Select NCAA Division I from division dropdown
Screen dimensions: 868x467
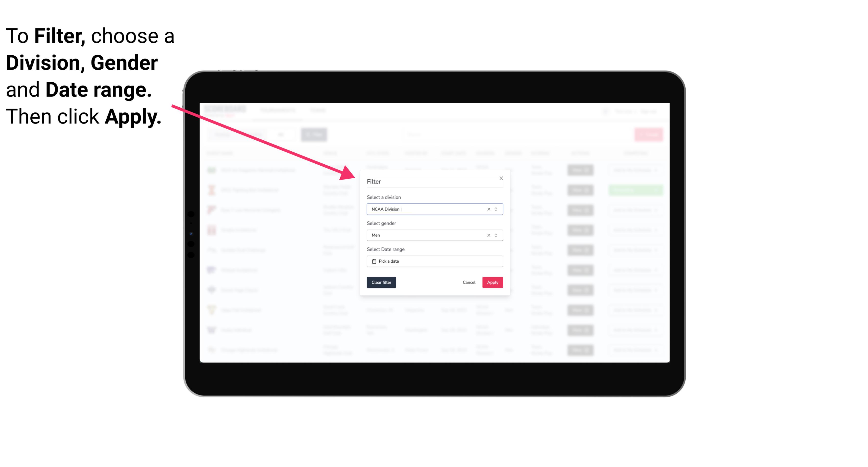coord(434,209)
